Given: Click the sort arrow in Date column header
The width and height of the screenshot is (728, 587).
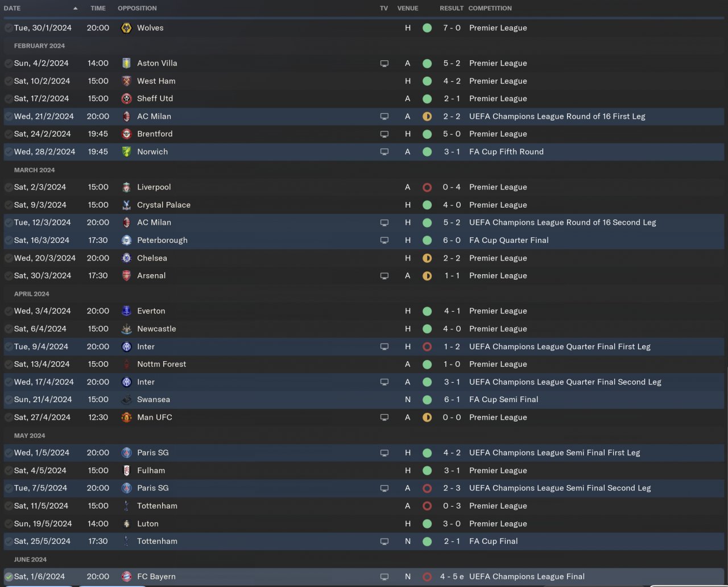Looking at the screenshot, I should 76,9.
